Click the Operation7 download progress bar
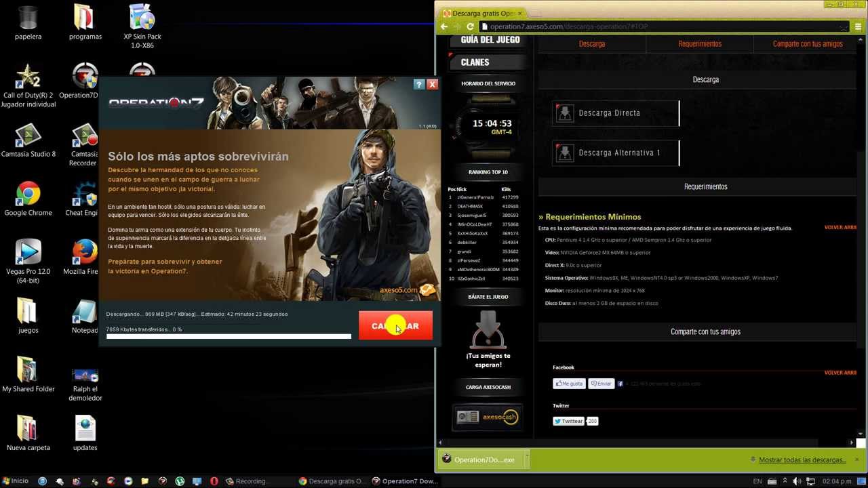The width and height of the screenshot is (868, 488). pos(229,336)
